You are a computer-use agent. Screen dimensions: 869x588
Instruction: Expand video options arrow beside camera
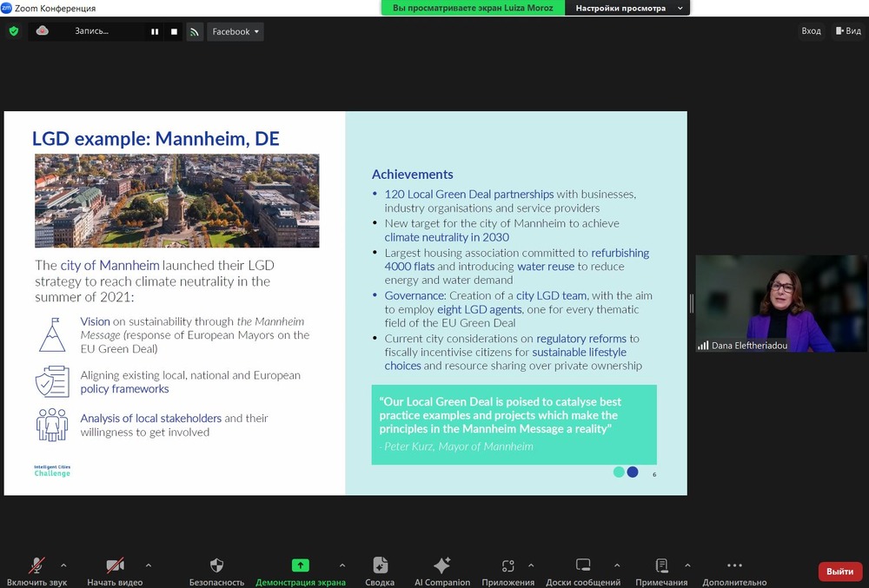point(148,565)
